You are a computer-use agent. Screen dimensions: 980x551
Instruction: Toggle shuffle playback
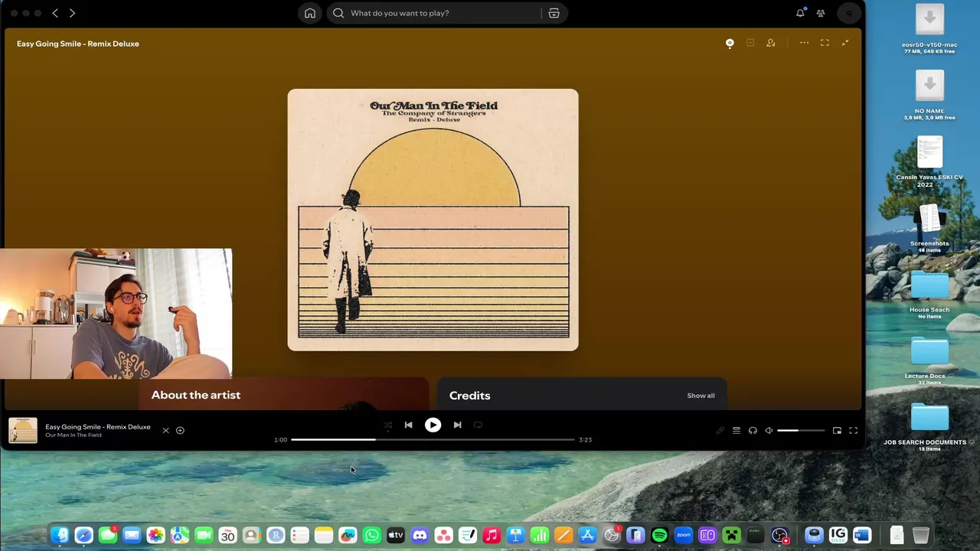387,425
